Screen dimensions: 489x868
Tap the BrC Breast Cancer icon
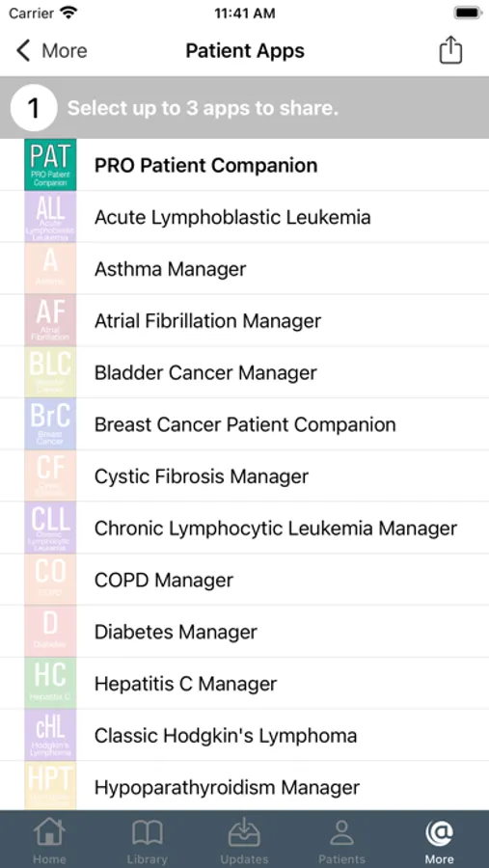click(50, 424)
